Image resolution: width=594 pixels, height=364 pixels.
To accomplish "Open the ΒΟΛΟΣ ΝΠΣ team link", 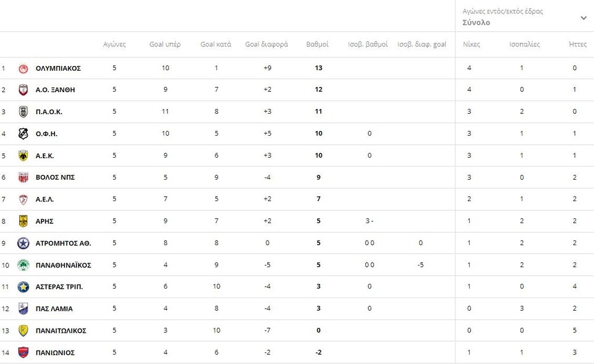I will coord(55,177).
